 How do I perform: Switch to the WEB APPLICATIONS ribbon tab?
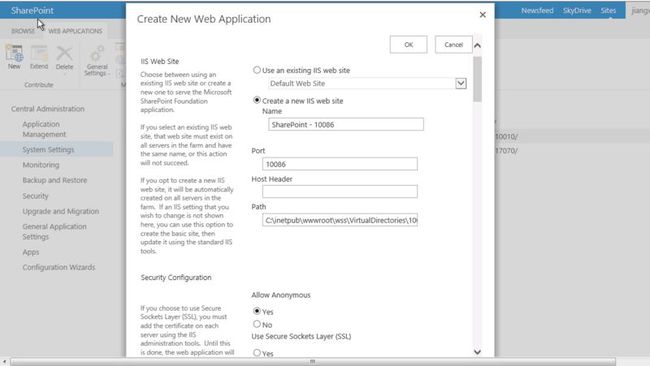(75, 31)
